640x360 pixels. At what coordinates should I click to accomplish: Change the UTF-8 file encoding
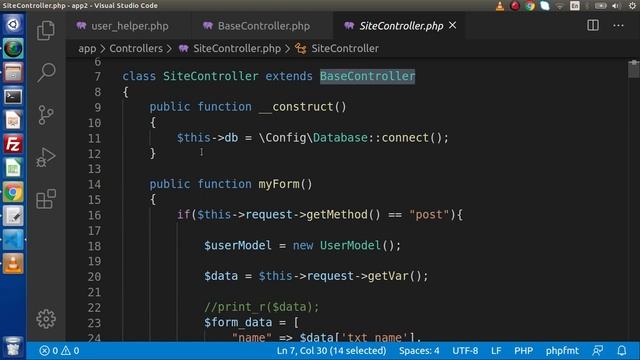click(x=465, y=351)
